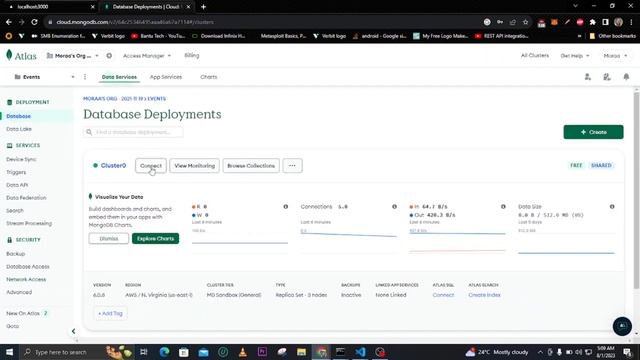Open Visual Studio Code from taskbar

360,352
